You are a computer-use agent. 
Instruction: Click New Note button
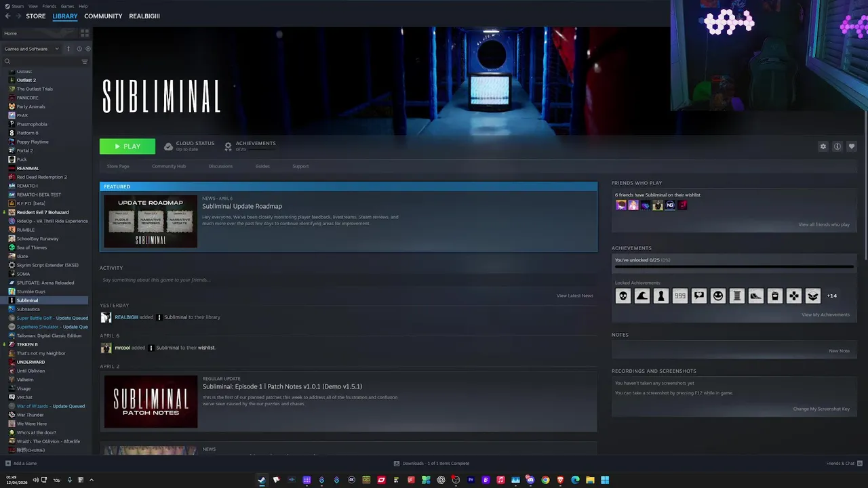point(839,351)
